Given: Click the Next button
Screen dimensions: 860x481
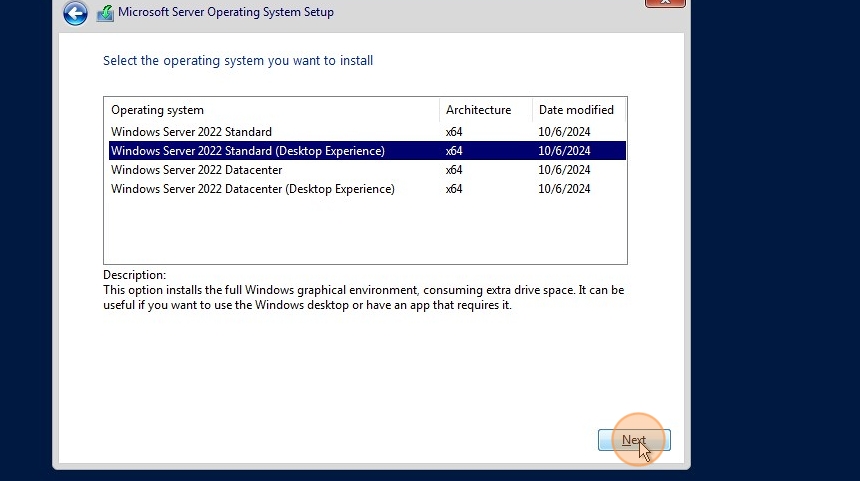Looking at the screenshot, I should 634,440.
